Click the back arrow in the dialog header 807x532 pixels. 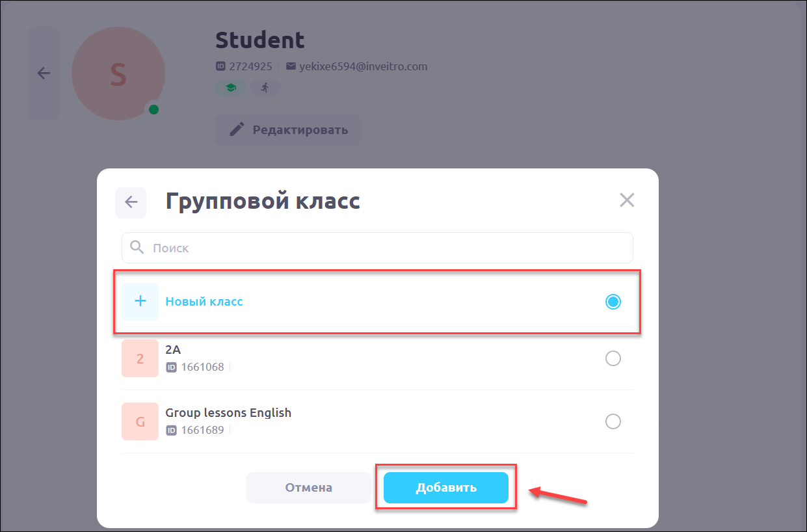tap(131, 202)
